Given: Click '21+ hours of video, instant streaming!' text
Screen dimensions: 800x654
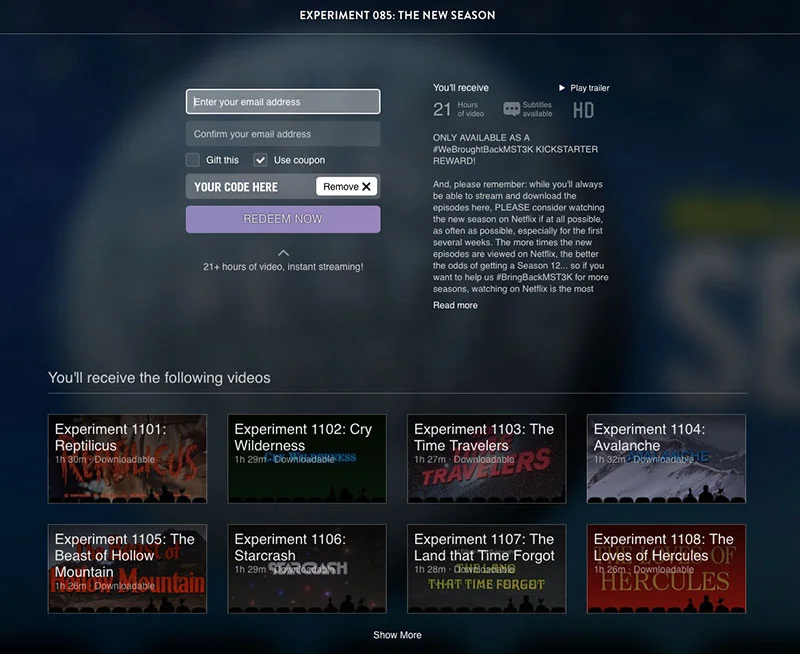Looking at the screenshot, I should pos(283,267).
